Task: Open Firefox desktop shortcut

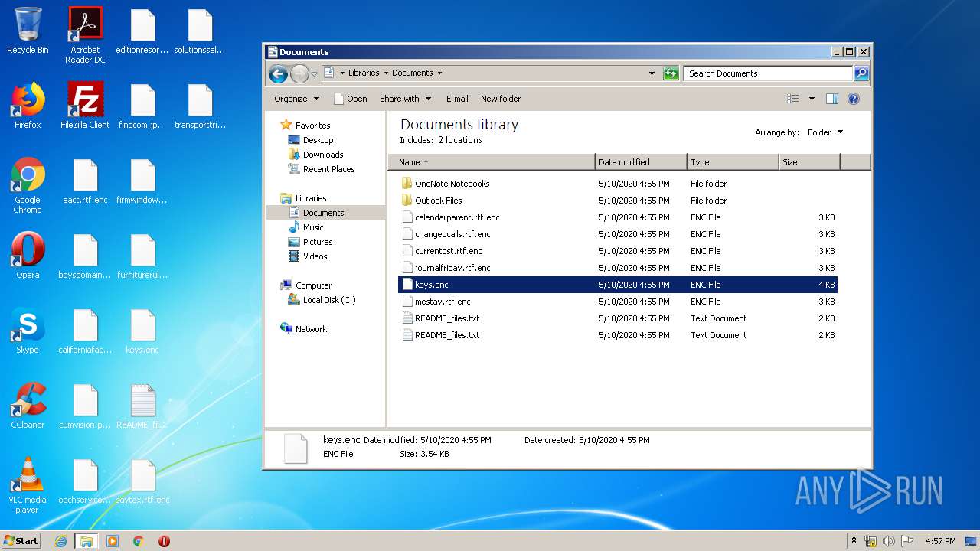Action: 28,106
